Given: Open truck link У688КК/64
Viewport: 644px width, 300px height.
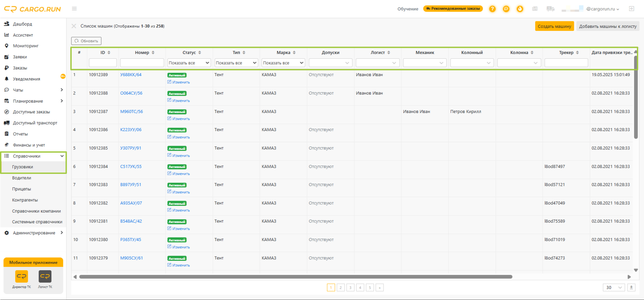Looking at the screenshot, I should coord(131,75).
